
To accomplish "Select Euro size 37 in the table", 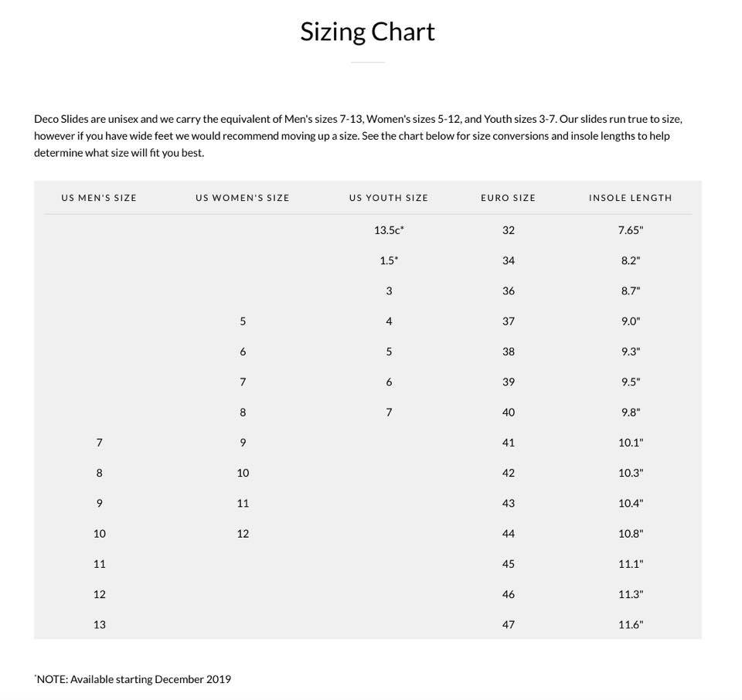I will click(x=509, y=321).
